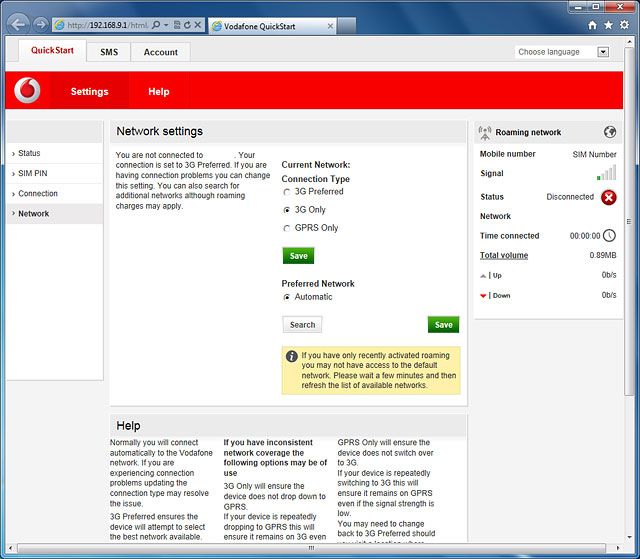The width and height of the screenshot is (640, 559).
Task: Open the Status sidebar item
Action: click(x=55, y=153)
